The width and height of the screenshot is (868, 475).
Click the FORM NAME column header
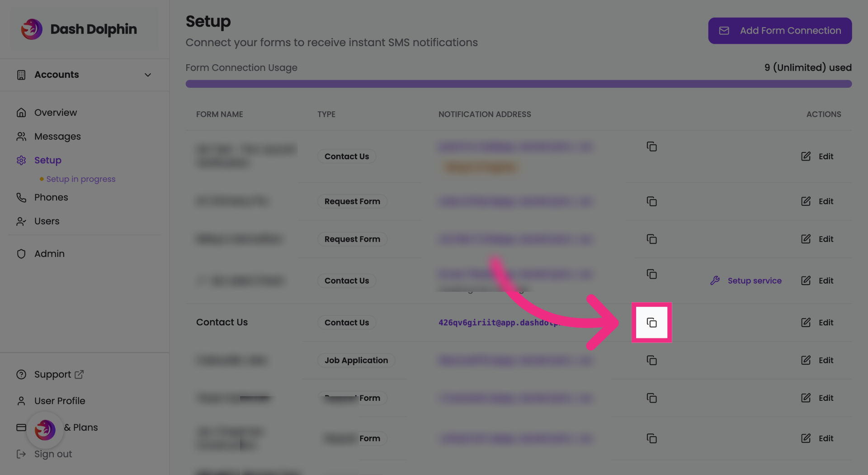220,114
